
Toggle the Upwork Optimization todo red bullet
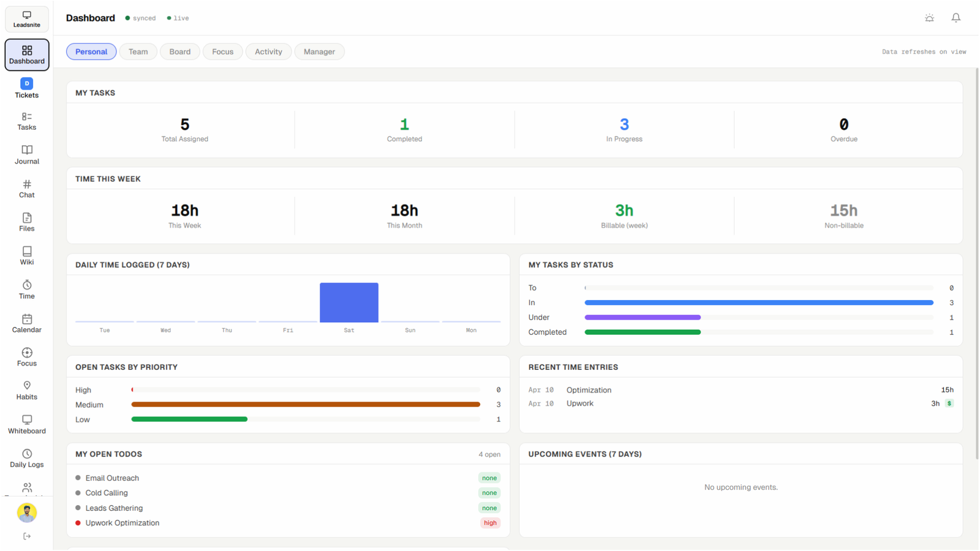point(78,523)
